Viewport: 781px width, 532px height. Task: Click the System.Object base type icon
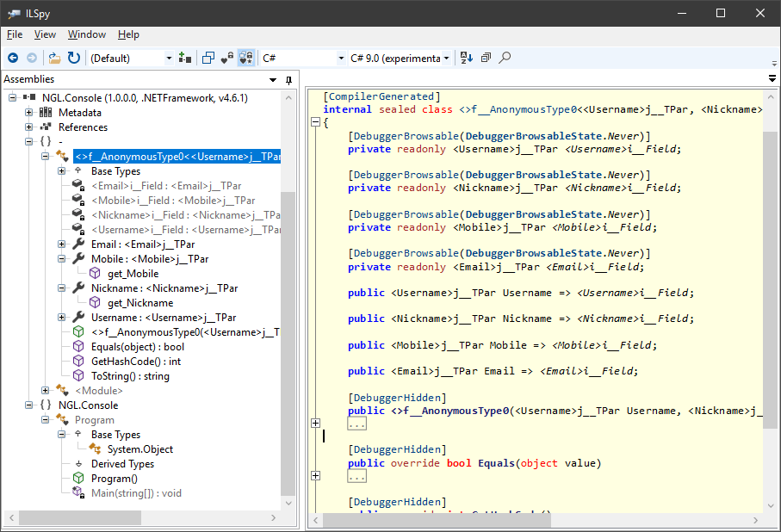(x=95, y=448)
